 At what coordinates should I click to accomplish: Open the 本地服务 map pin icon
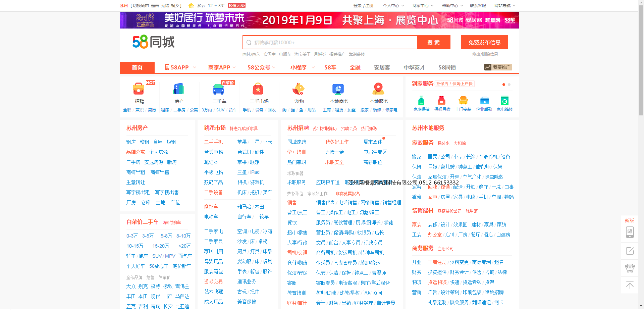pyautogui.click(x=378, y=89)
